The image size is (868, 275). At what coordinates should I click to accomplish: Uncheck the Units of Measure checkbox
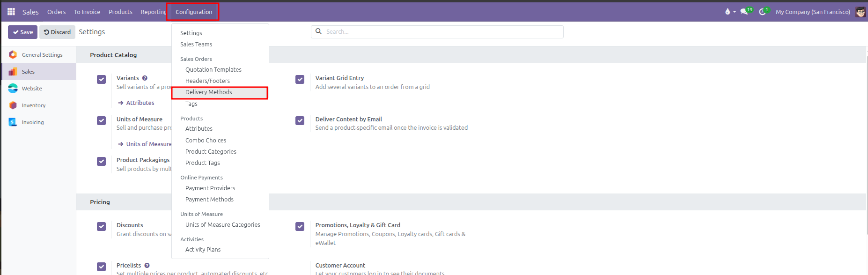click(101, 120)
